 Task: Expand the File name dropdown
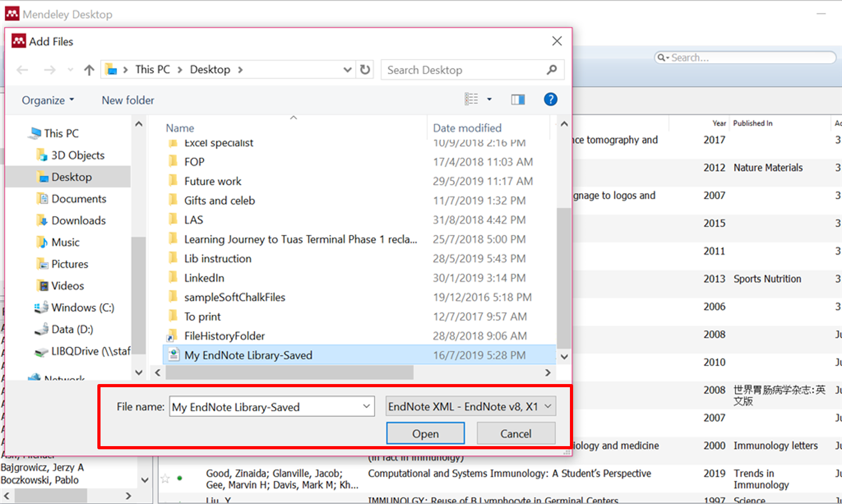coord(367,406)
